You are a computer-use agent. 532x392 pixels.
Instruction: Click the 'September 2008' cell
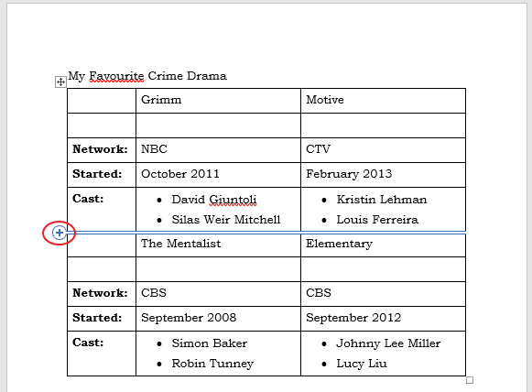pyautogui.click(x=218, y=319)
